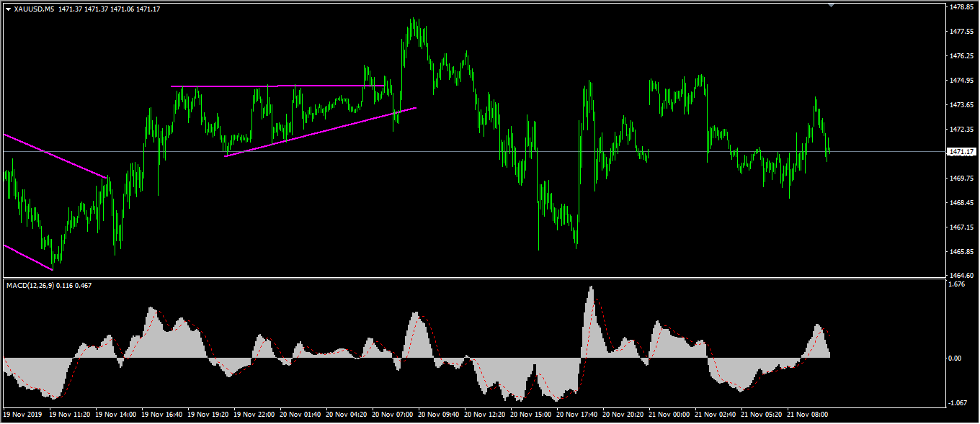Image resolution: width=980 pixels, height=424 pixels.
Task: Click the 20 Nov 12:20 time label
Action: click(485, 415)
